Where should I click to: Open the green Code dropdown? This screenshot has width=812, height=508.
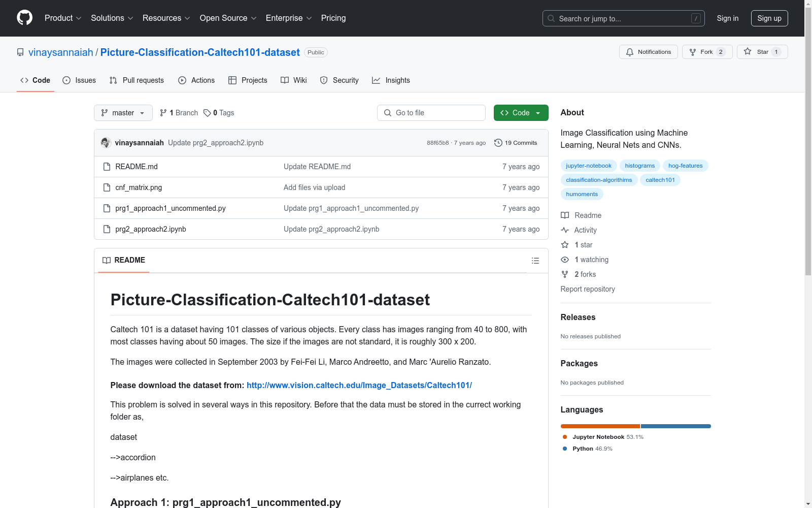pos(521,113)
